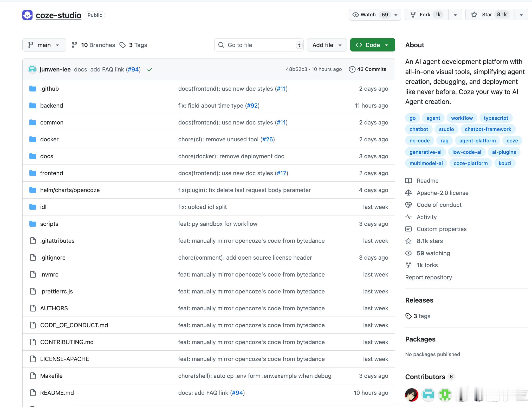Image resolution: width=532 pixels, height=407 pixels.
Task: Open commit 'feat: py sandbox for workflow'
Action: pos(218,224)
